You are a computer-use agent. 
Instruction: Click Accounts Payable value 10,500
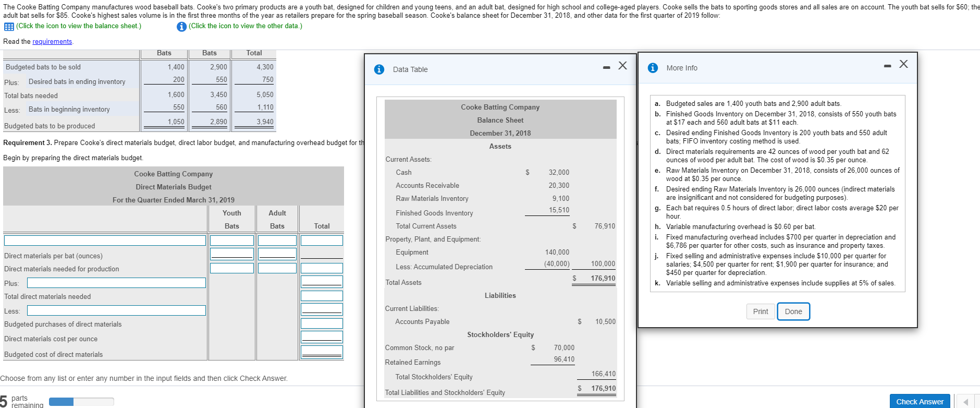[605, 322]
